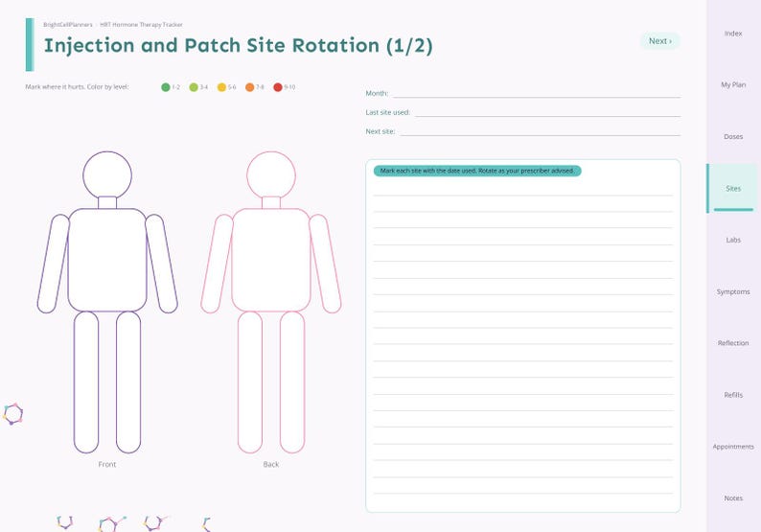The image size is (761, 532).
Task: Click the page title Injection and Patch Site Rotation
Action: (x=239, y=46)
